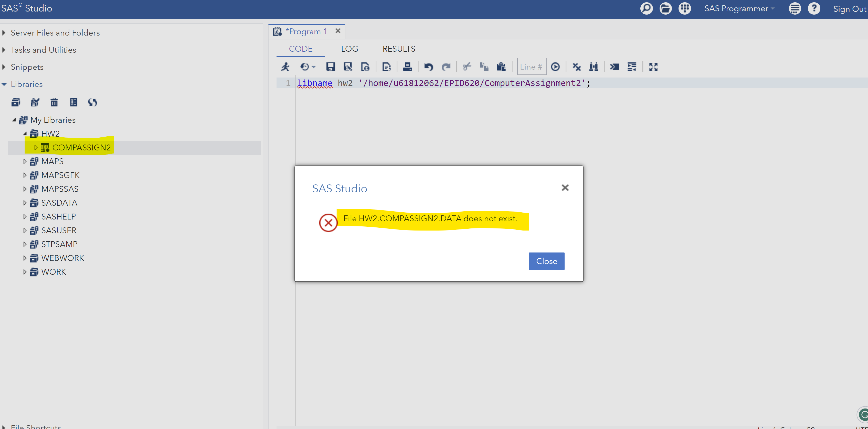Switch to the RESULTS tab
Viewport: 868px width, 429px height.
coord(399,49)
